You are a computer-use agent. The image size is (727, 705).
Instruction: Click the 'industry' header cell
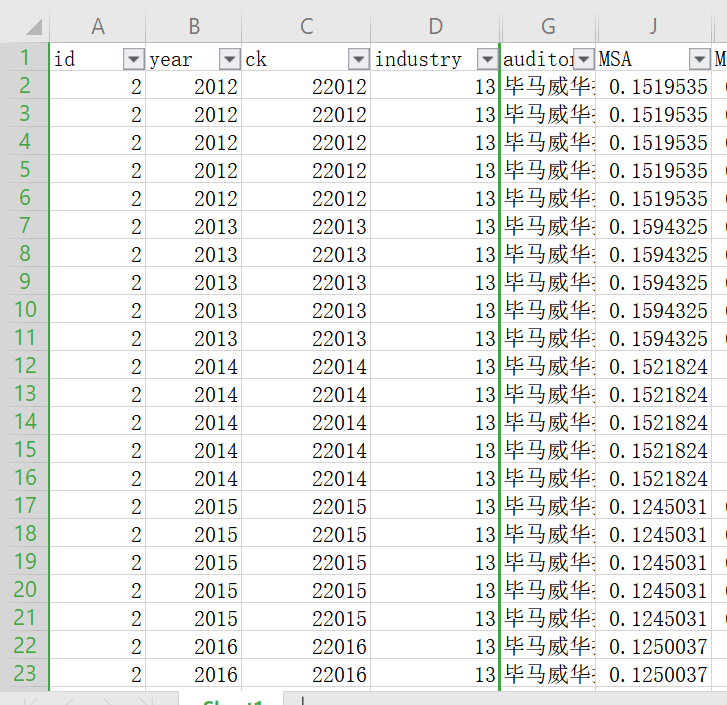(435, 59)
